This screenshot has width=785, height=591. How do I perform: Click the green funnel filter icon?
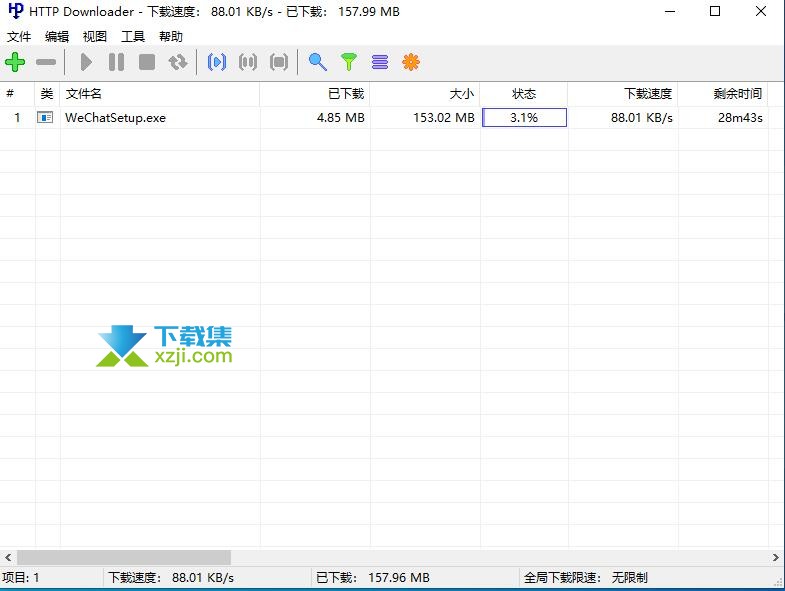click(349, 62)
